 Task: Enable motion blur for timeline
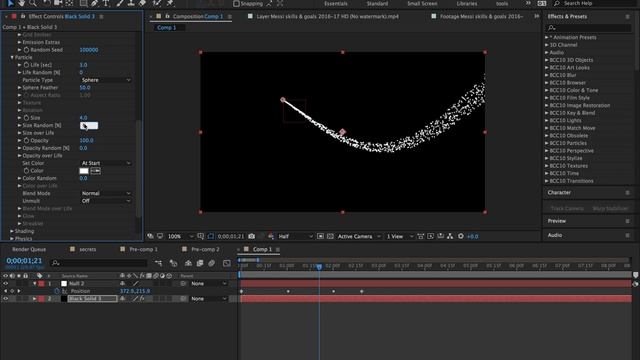[211, 263]
